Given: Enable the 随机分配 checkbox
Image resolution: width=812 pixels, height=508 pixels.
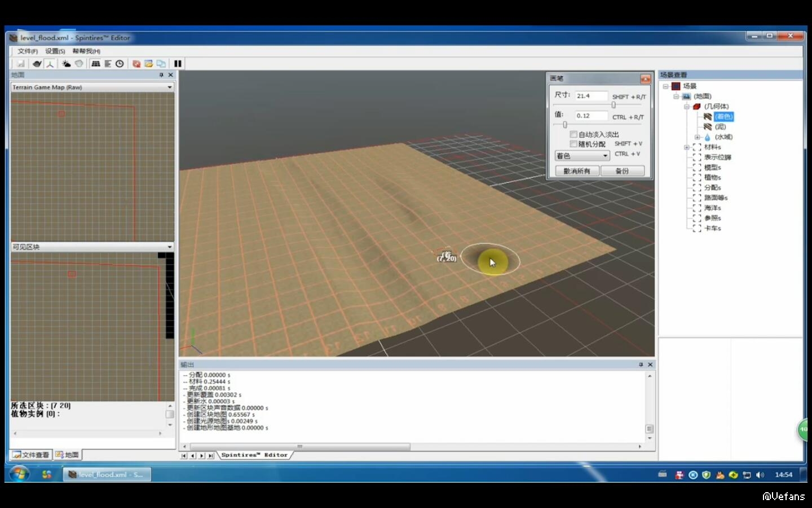Looking at the screenshot, I should (x=573, y=144).
